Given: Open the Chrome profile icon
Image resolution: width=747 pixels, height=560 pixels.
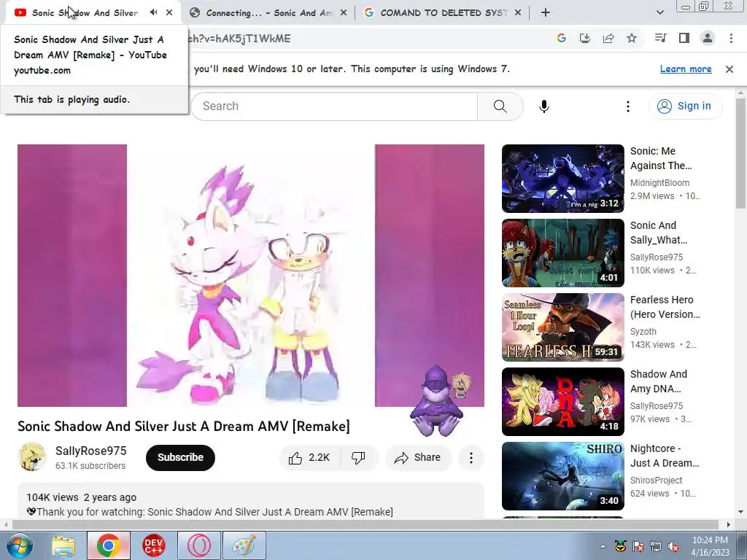Looking at the screenshot, I should [x=708, y=38].
